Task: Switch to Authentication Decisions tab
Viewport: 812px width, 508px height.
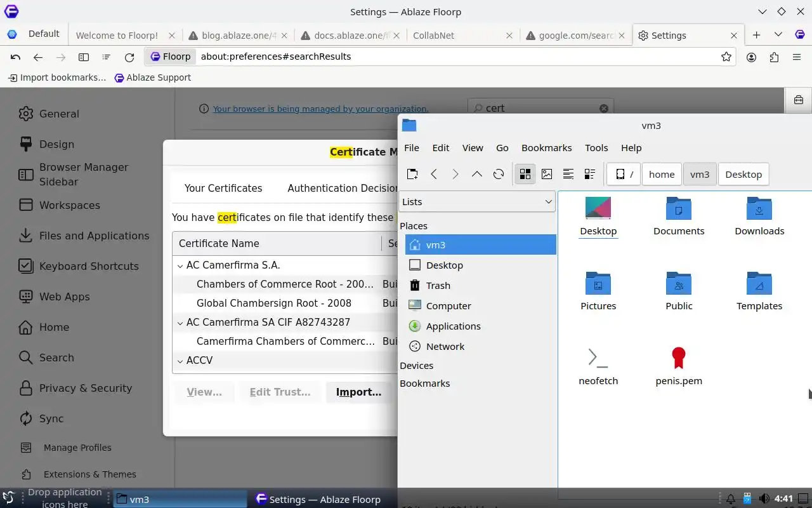Action: coord(343,188)
